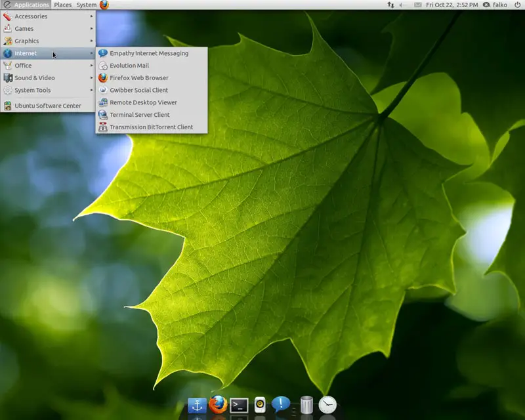Screen dimensions: 525x420
Task: Open the speaker music app in dock
Action: (x=260, y=405)
